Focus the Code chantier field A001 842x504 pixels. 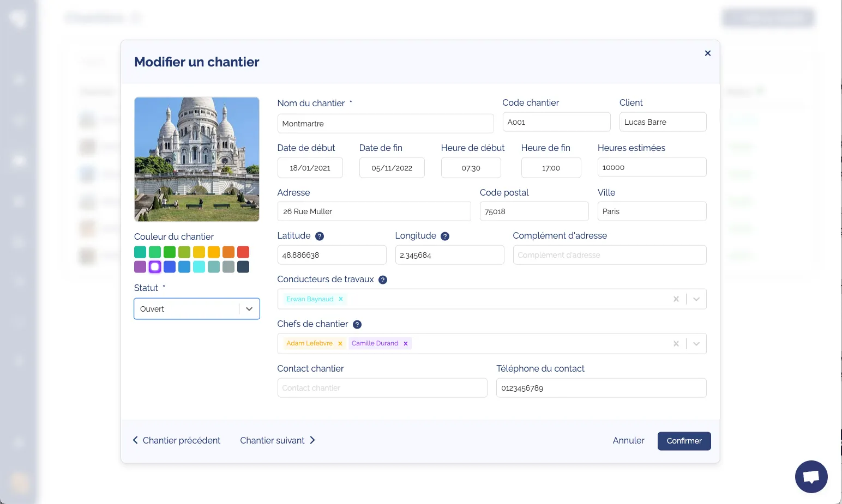pos(556,122)
